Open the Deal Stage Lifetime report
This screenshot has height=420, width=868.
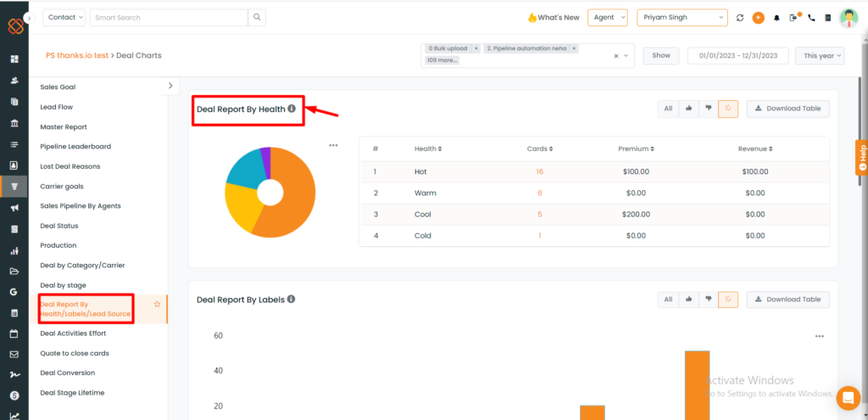(x=73, y=393)
